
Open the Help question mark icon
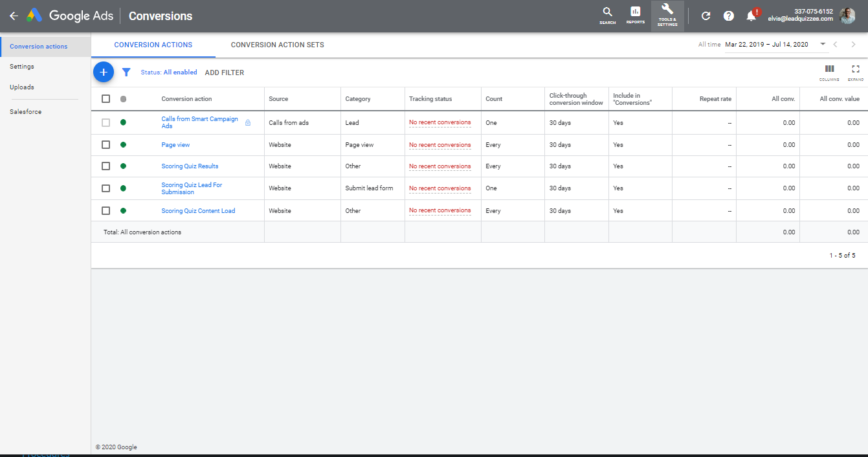(x=729, y=16)
